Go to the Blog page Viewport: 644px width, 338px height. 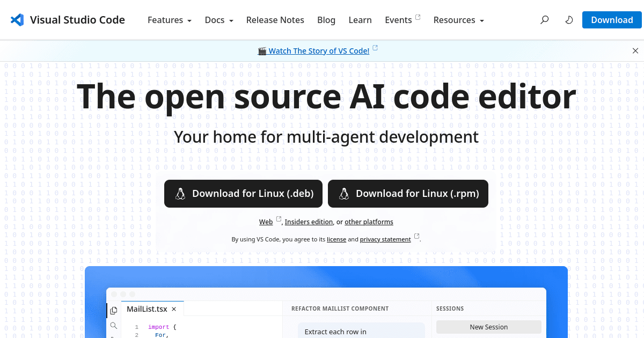[x=326, y=20]
